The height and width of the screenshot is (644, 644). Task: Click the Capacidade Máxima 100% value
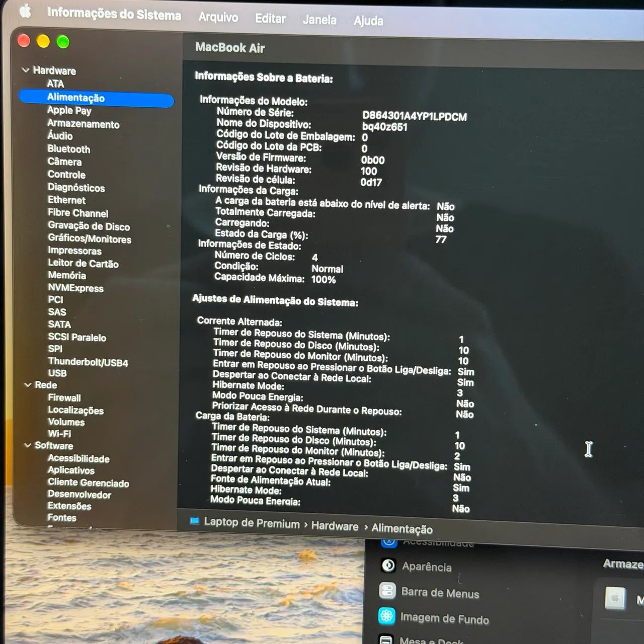[x=324, y=279]
